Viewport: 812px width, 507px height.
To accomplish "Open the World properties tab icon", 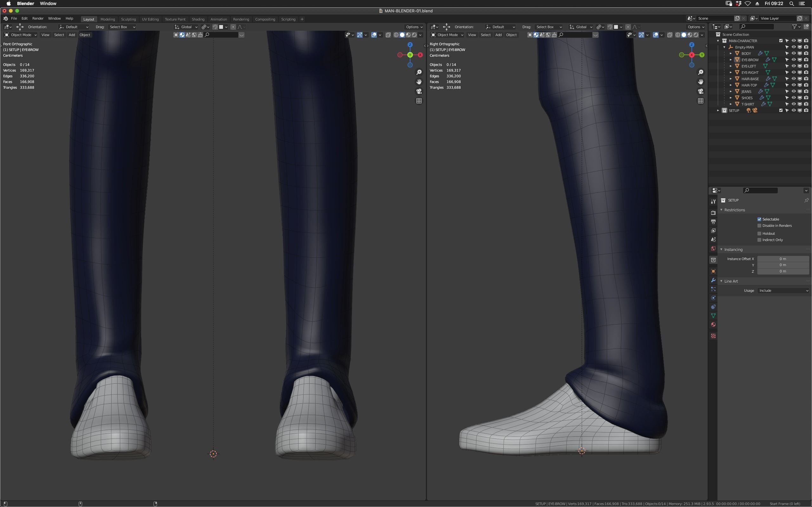I will point(713,248).
